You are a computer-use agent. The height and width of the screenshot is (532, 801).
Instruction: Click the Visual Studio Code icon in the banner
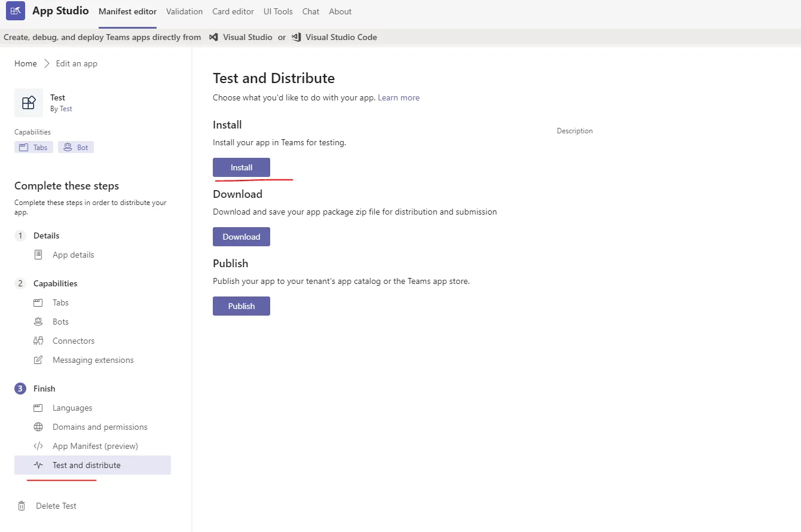coord(296,37)
